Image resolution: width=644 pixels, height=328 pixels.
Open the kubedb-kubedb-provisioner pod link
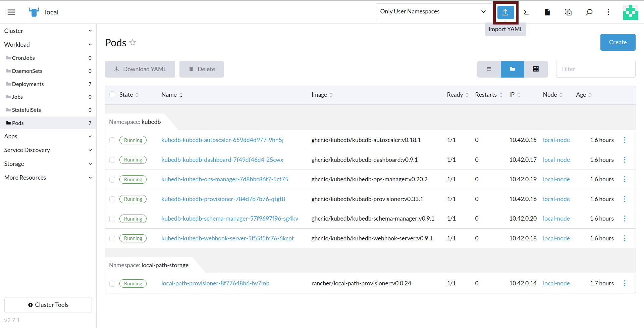tap(223, 199)
